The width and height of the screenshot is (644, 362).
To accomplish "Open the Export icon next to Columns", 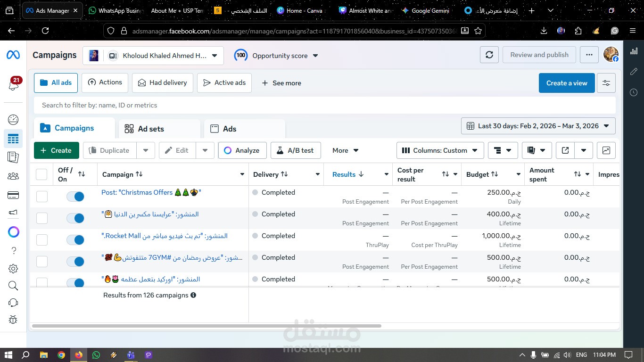I will tap(565, 150).
